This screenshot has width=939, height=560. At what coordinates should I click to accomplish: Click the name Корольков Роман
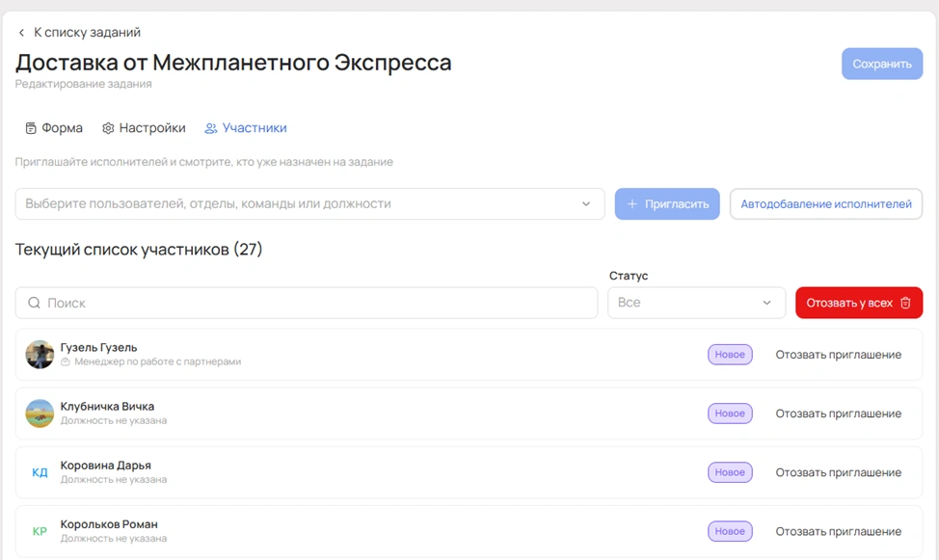pos(109,524)
